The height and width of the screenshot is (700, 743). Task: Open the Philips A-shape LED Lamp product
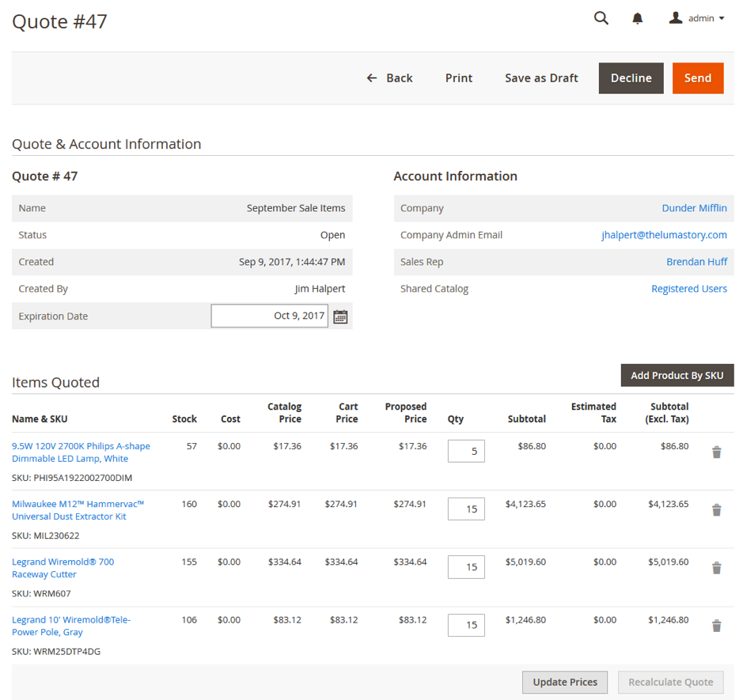click(x=81, y=452)
